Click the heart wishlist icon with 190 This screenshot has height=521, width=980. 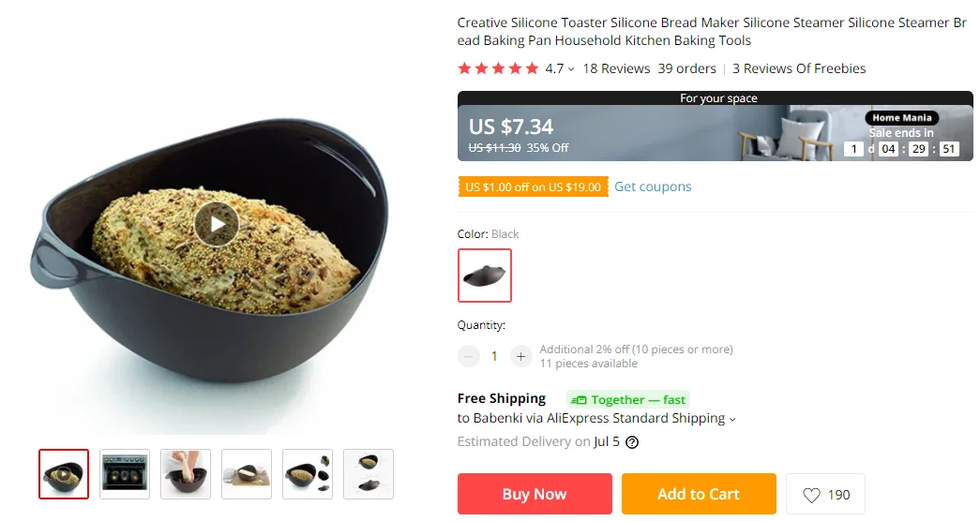[825, 494]
